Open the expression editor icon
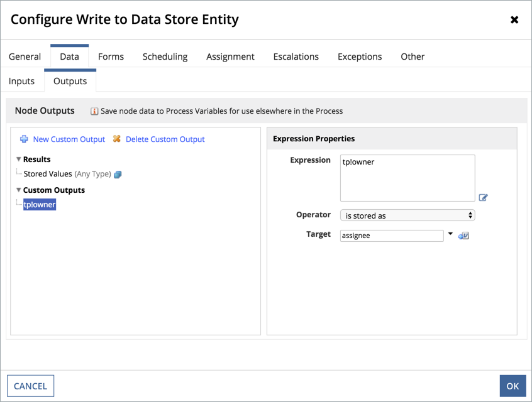 [483, 197]
